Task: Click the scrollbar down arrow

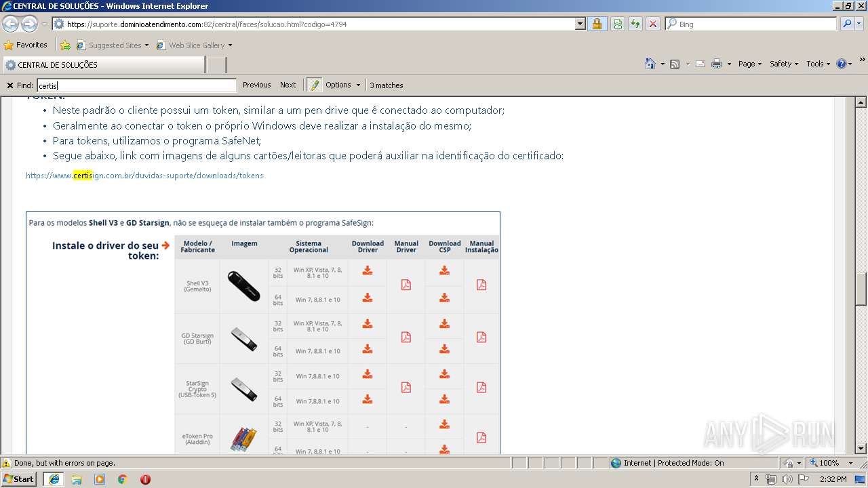Action: click(861, 448)
